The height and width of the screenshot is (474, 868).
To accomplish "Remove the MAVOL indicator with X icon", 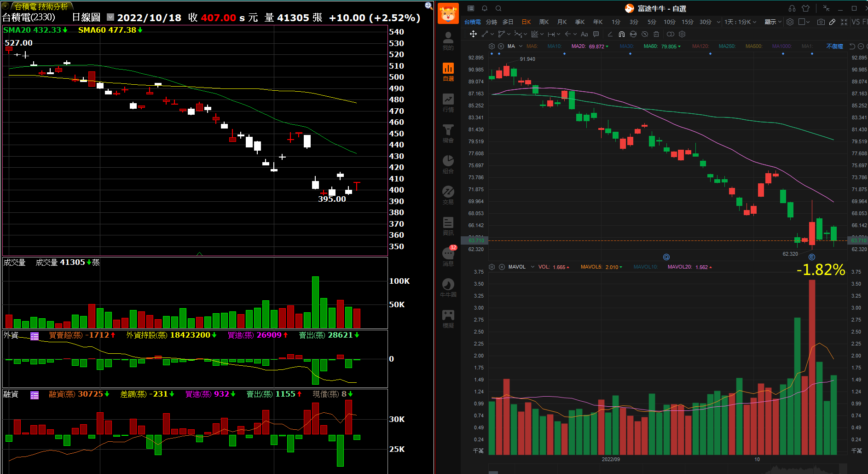I will (x=502, y=267).
